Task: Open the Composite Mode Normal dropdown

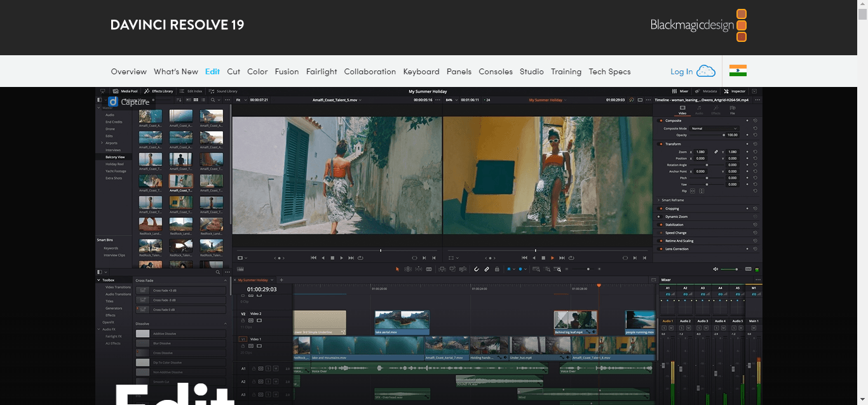Action: [714, 128]
